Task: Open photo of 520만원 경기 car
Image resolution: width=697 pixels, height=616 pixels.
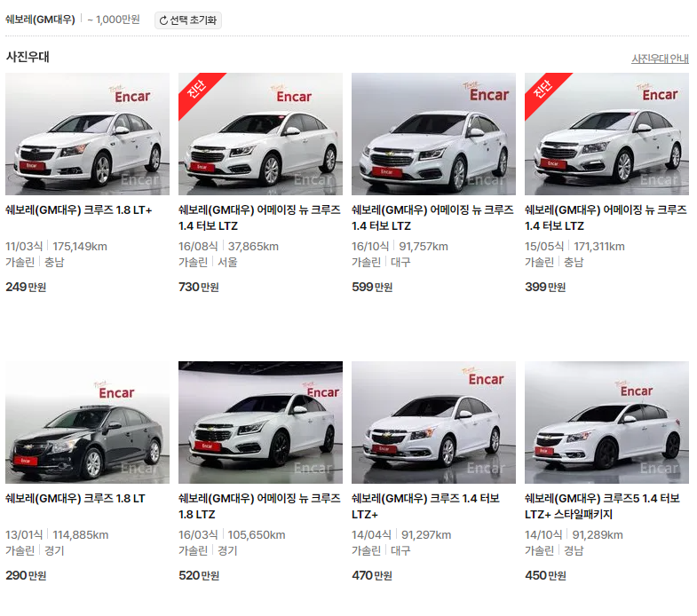Action: [x=260, y=423]
